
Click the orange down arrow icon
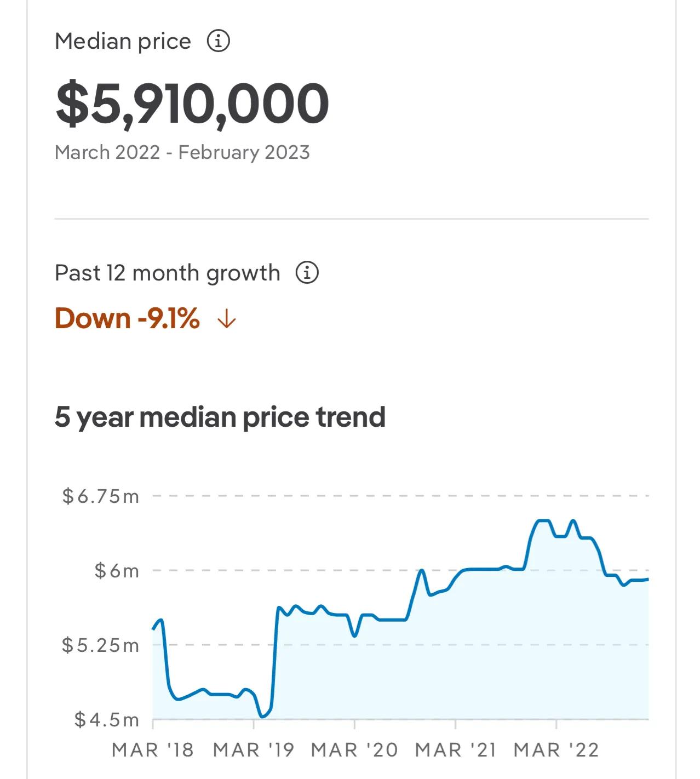coord(226,319)
